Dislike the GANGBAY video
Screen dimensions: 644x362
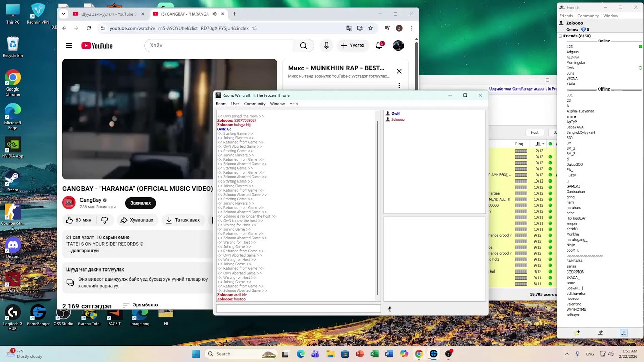tap(105, 220)
